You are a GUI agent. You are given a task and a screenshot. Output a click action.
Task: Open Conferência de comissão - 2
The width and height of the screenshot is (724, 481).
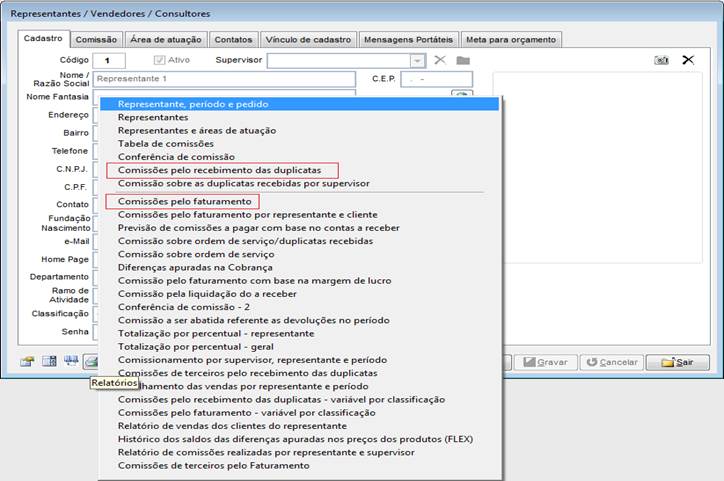tap(300, 307)
